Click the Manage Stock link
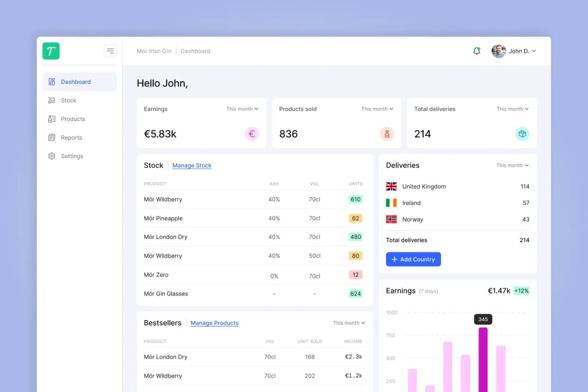 coord(192,166)
